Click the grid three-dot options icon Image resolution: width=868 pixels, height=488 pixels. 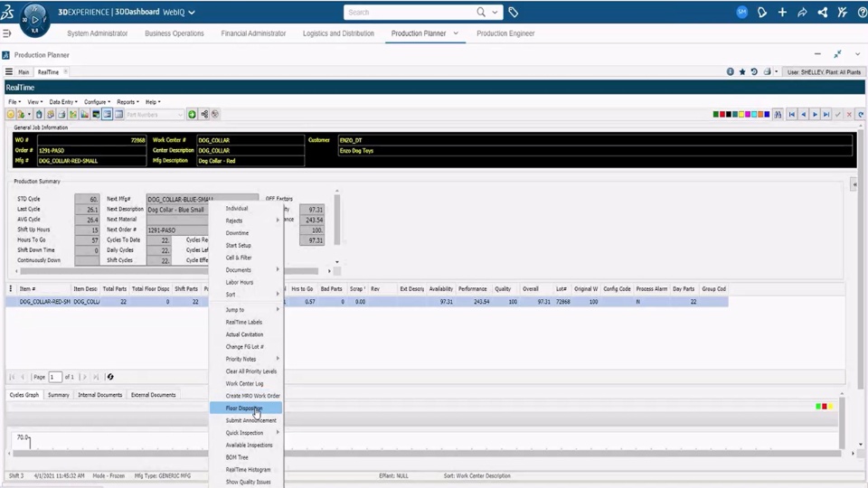[x=11, y=289]
